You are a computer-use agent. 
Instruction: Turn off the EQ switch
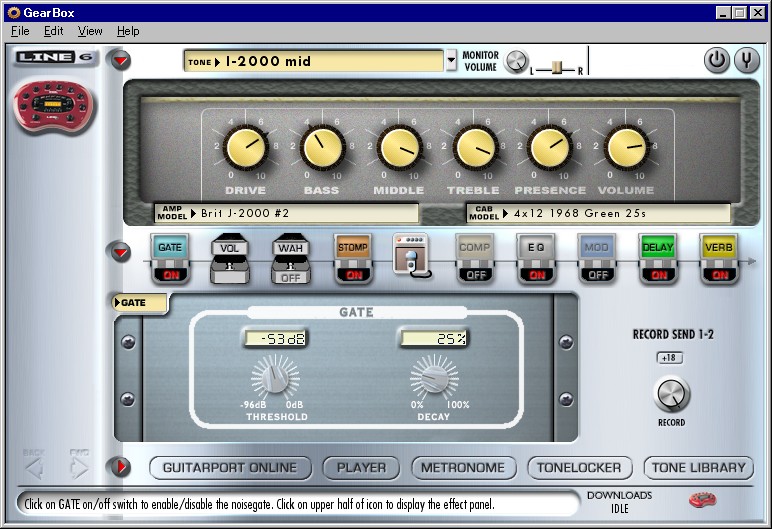537,274
